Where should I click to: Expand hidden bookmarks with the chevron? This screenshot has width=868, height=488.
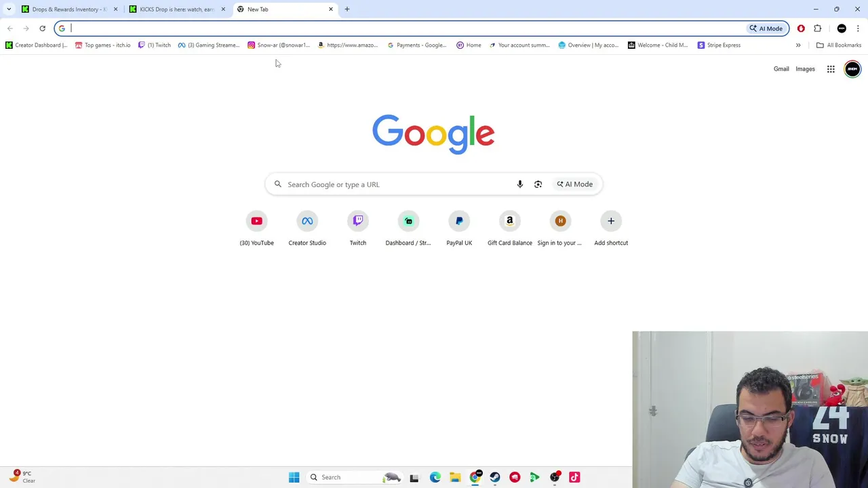click(x=798, y=45)
